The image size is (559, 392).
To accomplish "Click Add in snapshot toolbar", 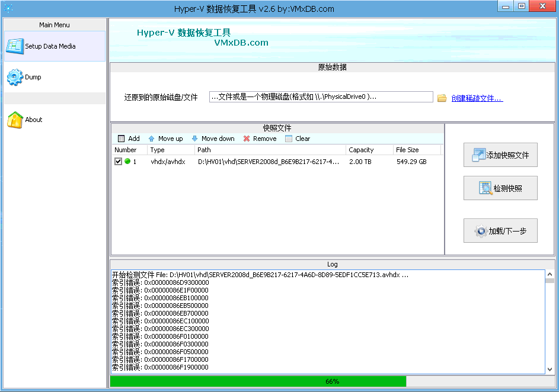I will click(x=129, y=139).
